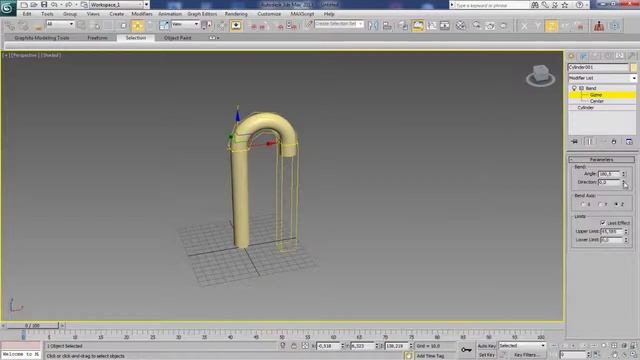The width and height of the screenshot is (640, 360).
Task: Open the Selected key filter dropdown
Action: [522, 346]
